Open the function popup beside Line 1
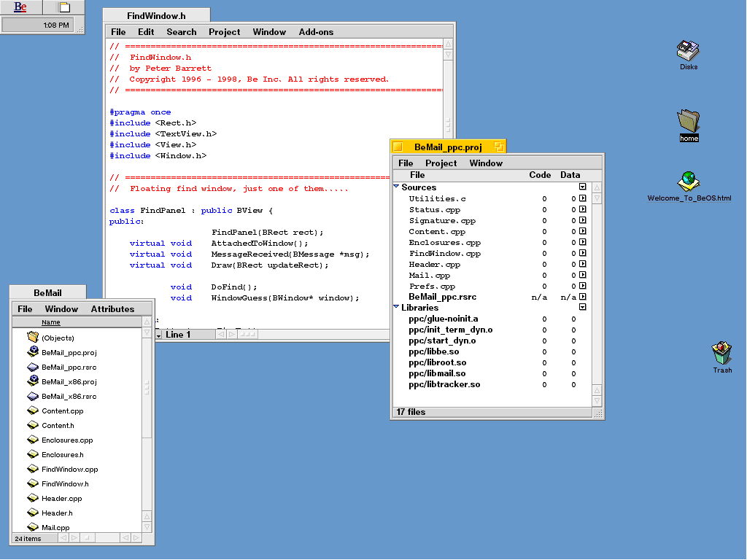 [x=158, y=335]
